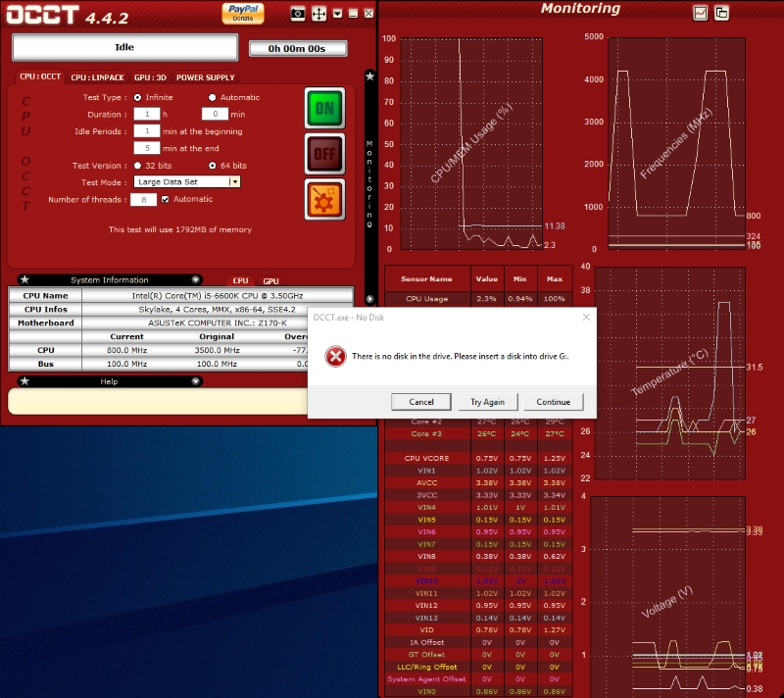Image resolution: width=784 pixels, height=698 pixels.
Task: Click the star icon atop the Monitoring strip
Action: [370, 76]
